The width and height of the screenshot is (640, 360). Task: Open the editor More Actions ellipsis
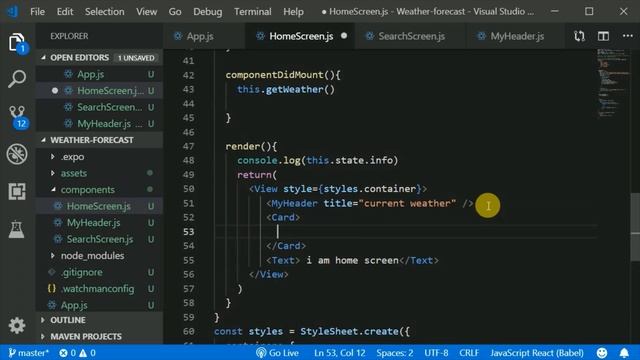tap(628, 36)
